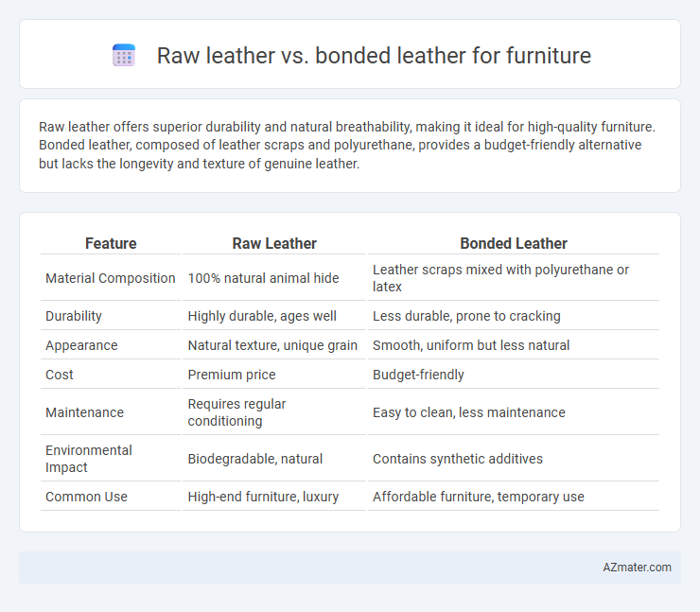Select the 'Raw Leather' column header
The height and width of the screenshot is (612, 700).
[x=274, y=243]
